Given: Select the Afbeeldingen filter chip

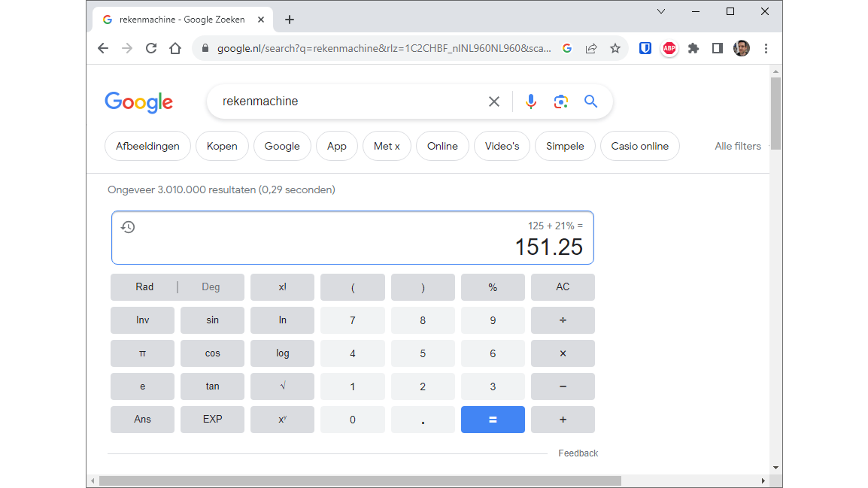Looking at the screenshot, I should (147, 146).
